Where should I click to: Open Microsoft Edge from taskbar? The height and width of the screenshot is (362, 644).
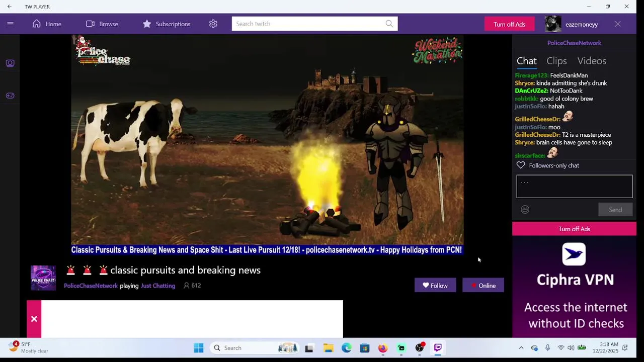pyautogui.click(x=347, y=348)
